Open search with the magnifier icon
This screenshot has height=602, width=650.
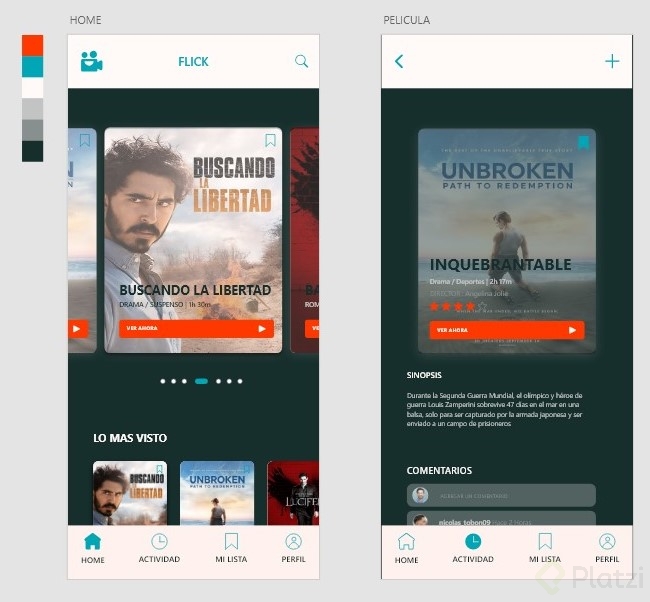tap(301, 61)
